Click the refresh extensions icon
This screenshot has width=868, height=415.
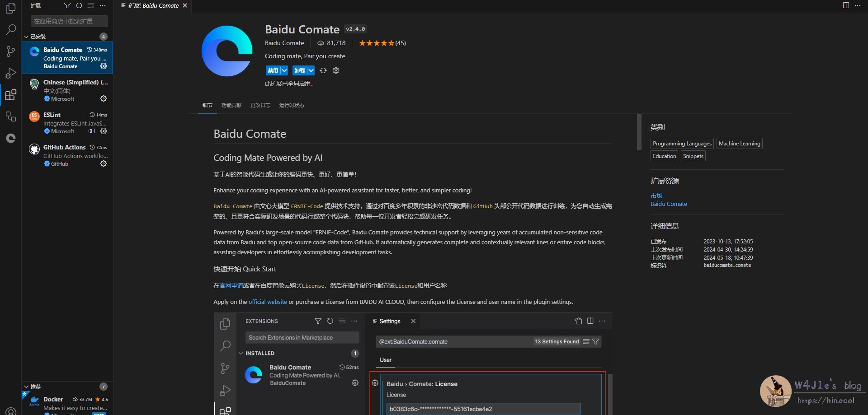pyautogui.click(x=79, y=5)
